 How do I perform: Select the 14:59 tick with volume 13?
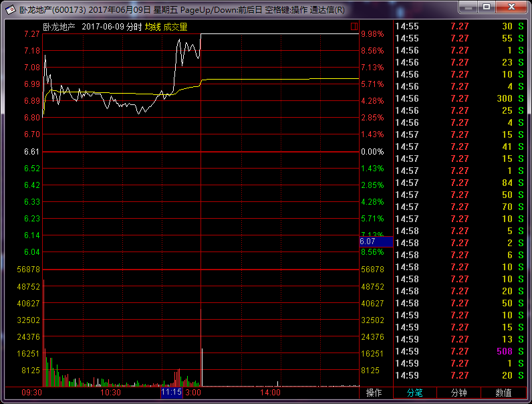pos(460,339)
